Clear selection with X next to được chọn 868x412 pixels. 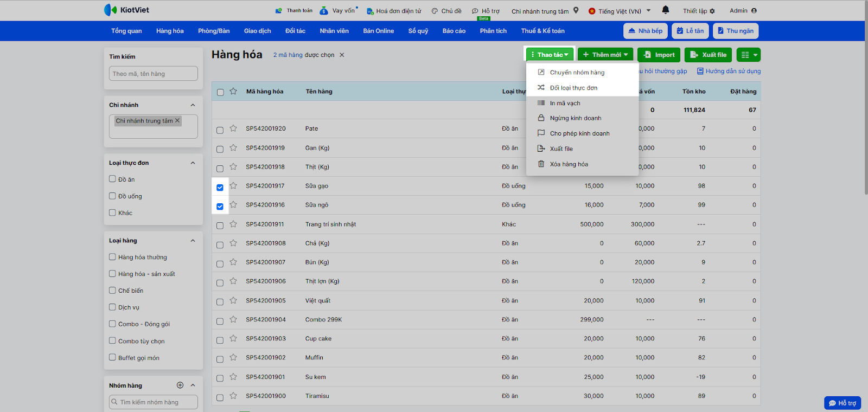[x=342, y=55]
